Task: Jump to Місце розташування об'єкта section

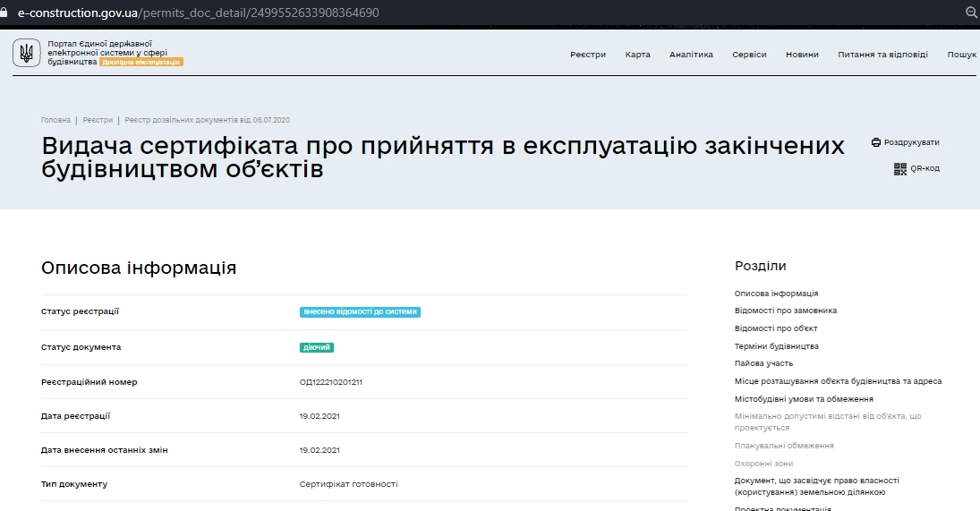Action: (x=838, y=381)
